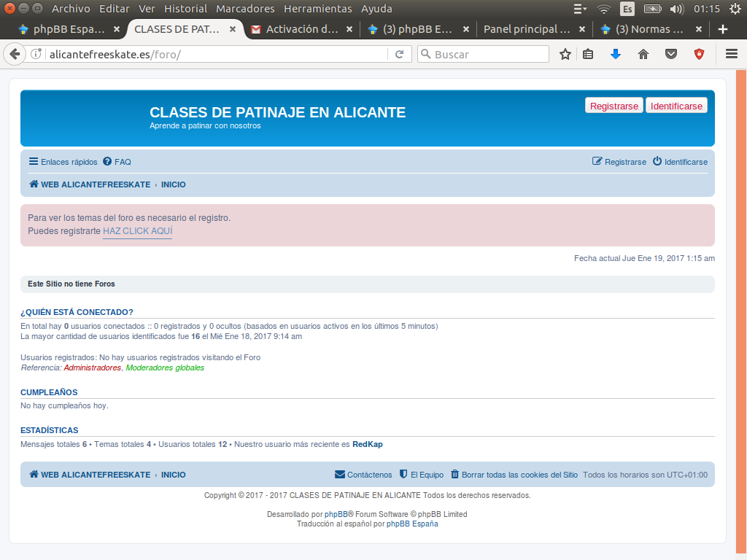Reload the page with the refresh icon
This screenshot has height=560, width=747.
[x=399, y=55]
